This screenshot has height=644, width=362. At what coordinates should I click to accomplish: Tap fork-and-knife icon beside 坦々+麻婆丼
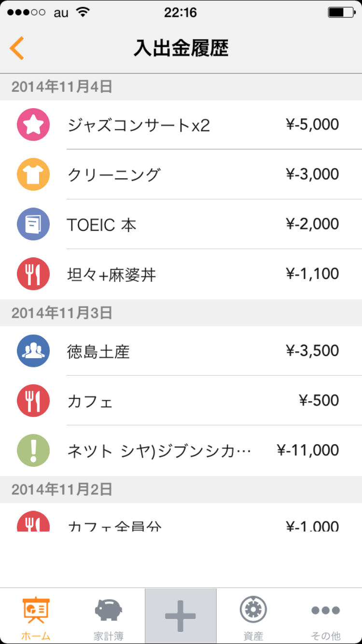[33, 274]
